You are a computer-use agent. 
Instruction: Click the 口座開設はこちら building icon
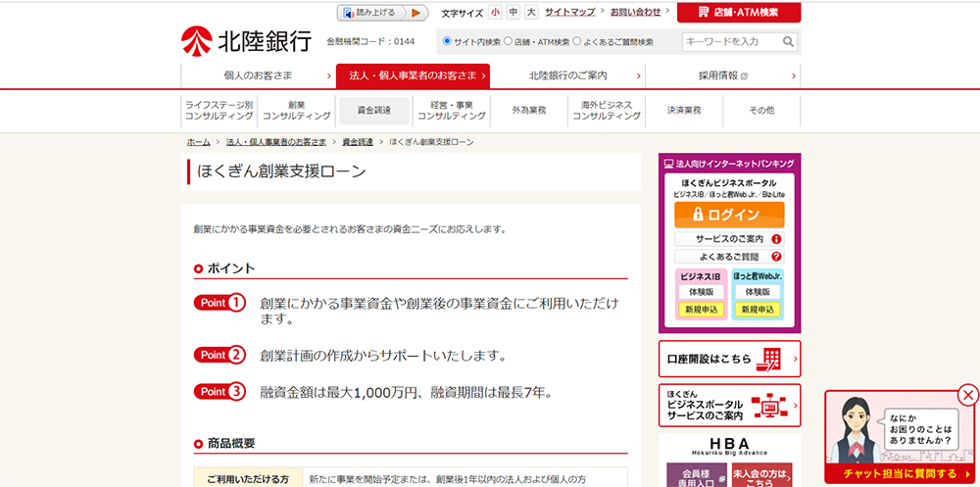[768, 359]
